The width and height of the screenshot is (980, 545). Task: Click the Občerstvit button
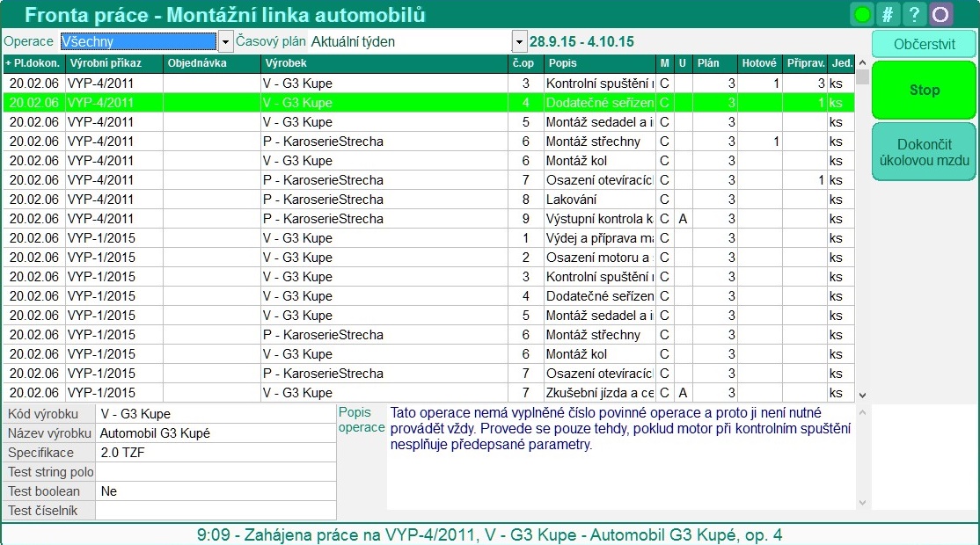[x=924, y=44]
